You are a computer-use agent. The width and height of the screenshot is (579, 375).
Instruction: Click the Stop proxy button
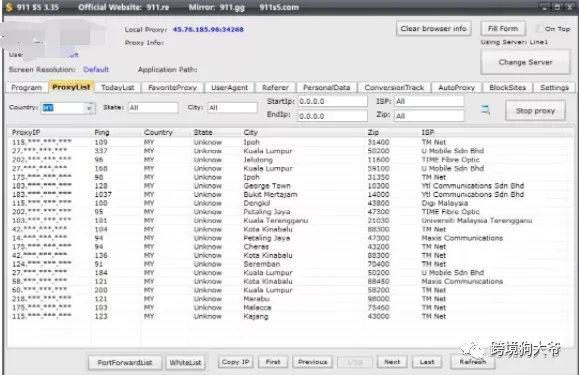[535, 111]
